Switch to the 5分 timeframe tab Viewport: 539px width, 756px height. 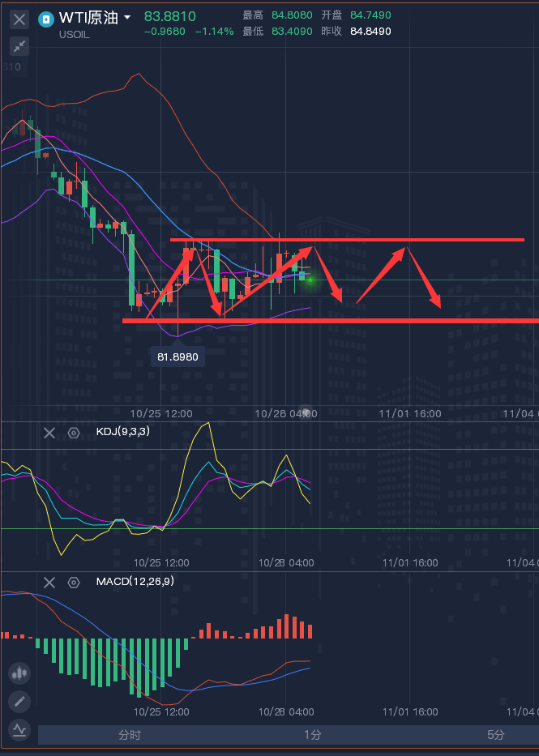pyautogui.click(x=495, y=735)
